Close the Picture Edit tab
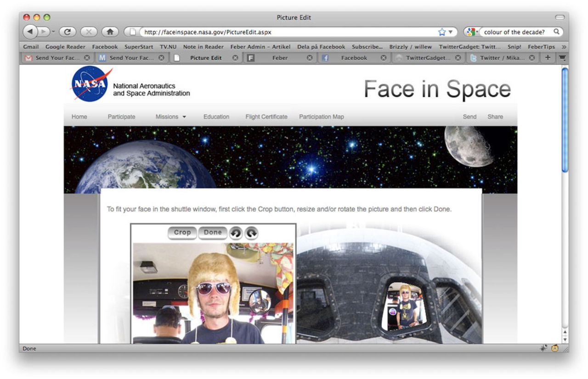This screenshot has width=588, height=379. pos(235,58)
